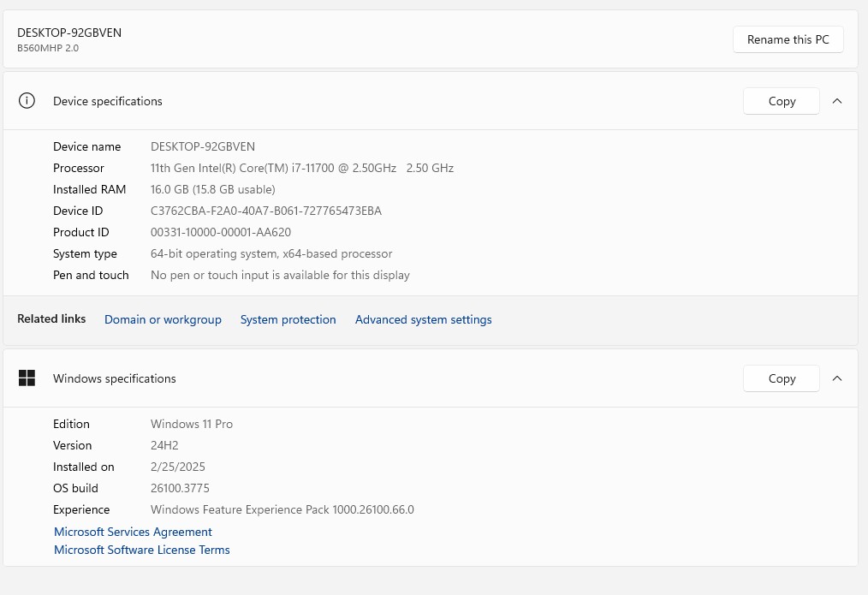
Task: Click the Windows logo icon
Action: click(27, 378)
